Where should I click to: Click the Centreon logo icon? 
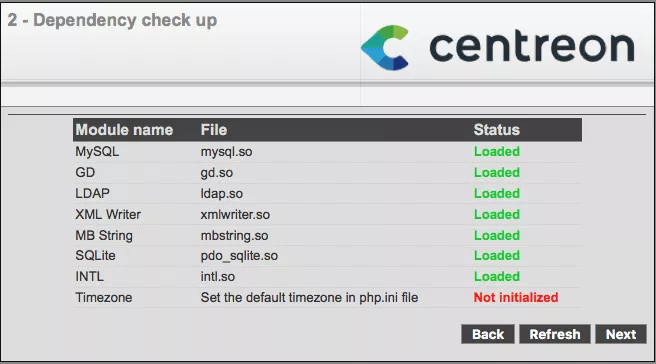pos(385,47)
